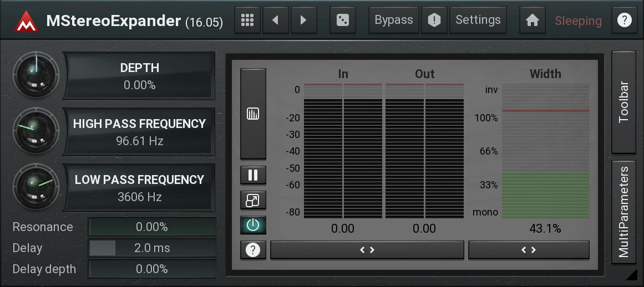Click the 43.1% width readout
Image resolution: width=644 pixels, height=287 pixels.
(x=545, y=229)
